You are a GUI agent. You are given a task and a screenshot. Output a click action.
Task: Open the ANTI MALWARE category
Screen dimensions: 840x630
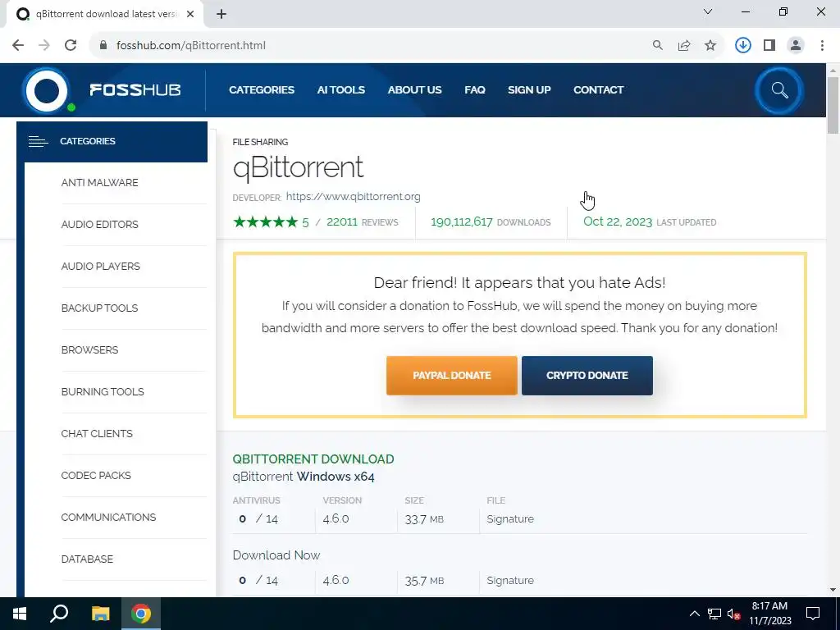pos(99,183)
